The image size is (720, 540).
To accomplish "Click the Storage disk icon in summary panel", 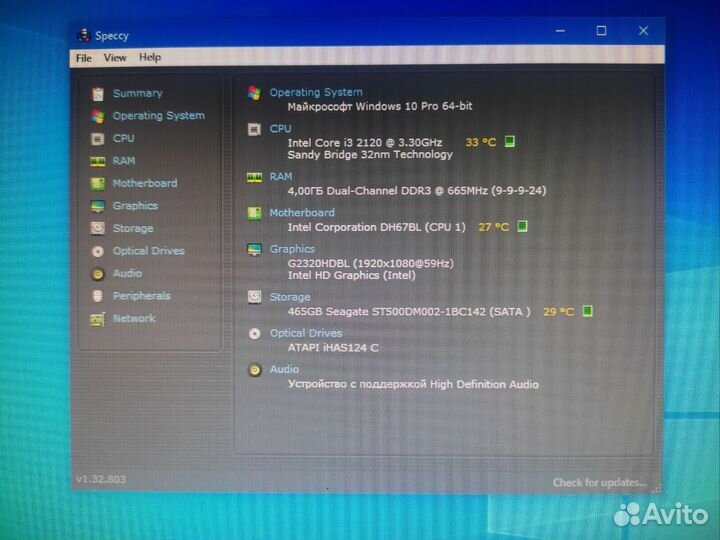I will point(254,297).
